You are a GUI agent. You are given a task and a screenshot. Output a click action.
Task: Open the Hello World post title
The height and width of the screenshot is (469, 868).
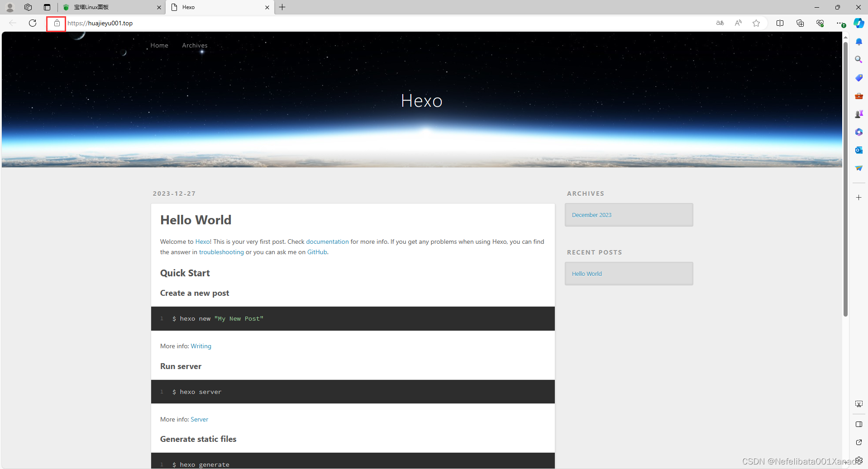tap(196, 220)
